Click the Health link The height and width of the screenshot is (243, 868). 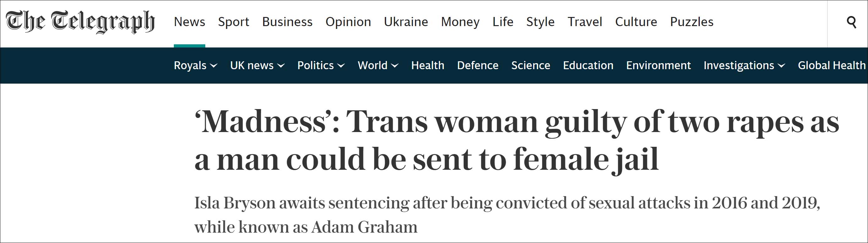tap(428, 65)
